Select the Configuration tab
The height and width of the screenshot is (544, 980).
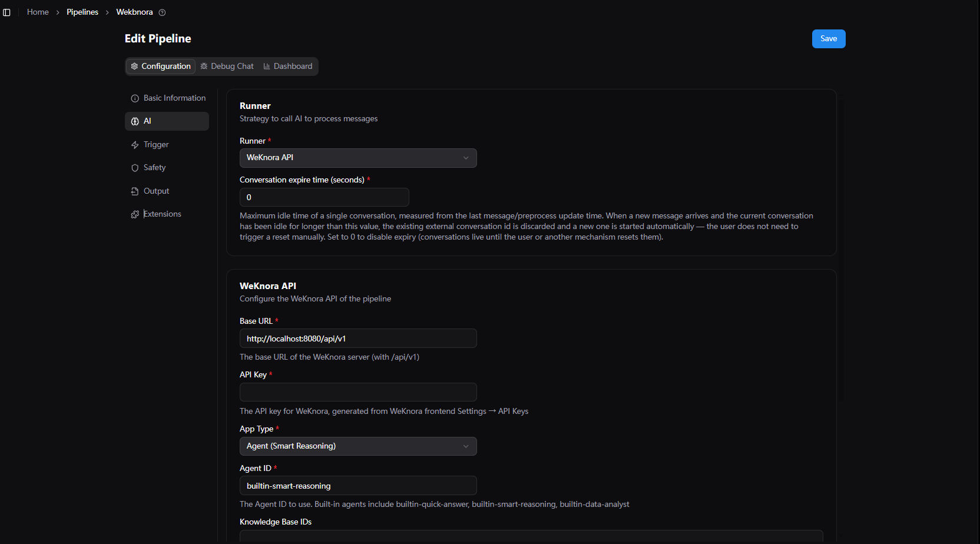(161, 67)
